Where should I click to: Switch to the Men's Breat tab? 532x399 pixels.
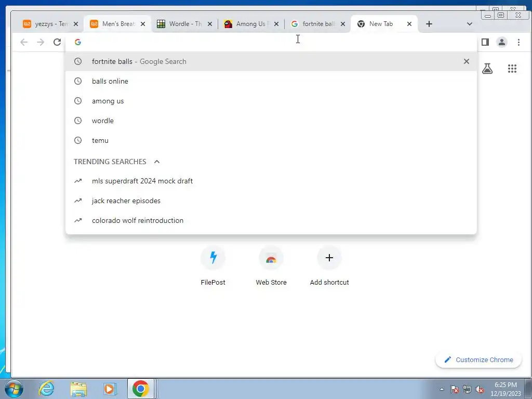(117, 24)
